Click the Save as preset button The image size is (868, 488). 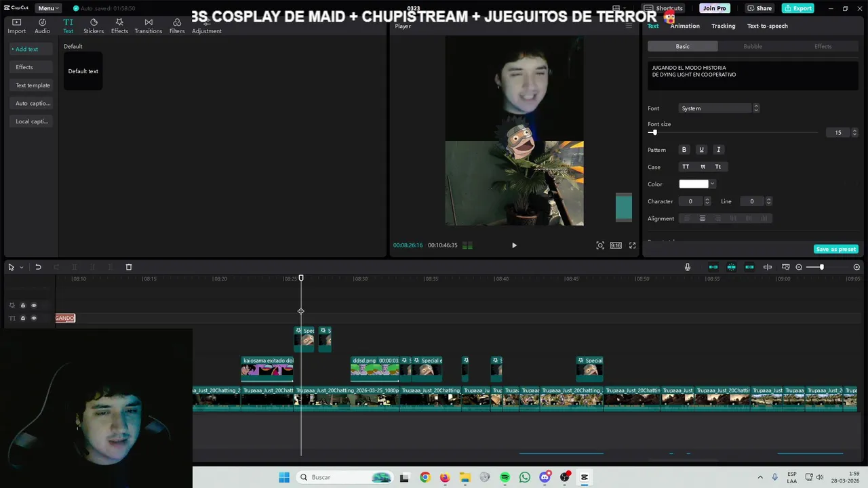pos(836,249)
